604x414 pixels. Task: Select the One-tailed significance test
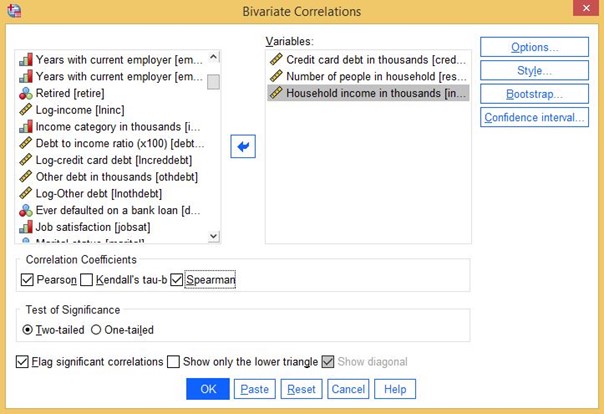pos(96,329)
